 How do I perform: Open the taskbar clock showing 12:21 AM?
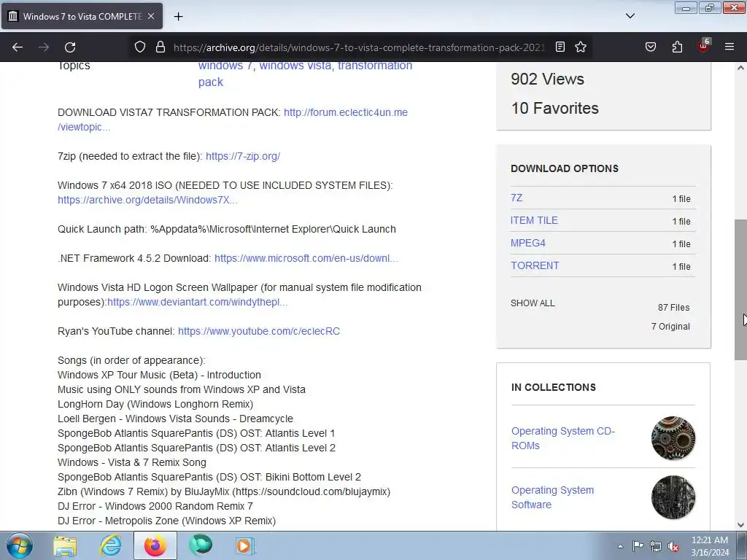pos(709,546)
